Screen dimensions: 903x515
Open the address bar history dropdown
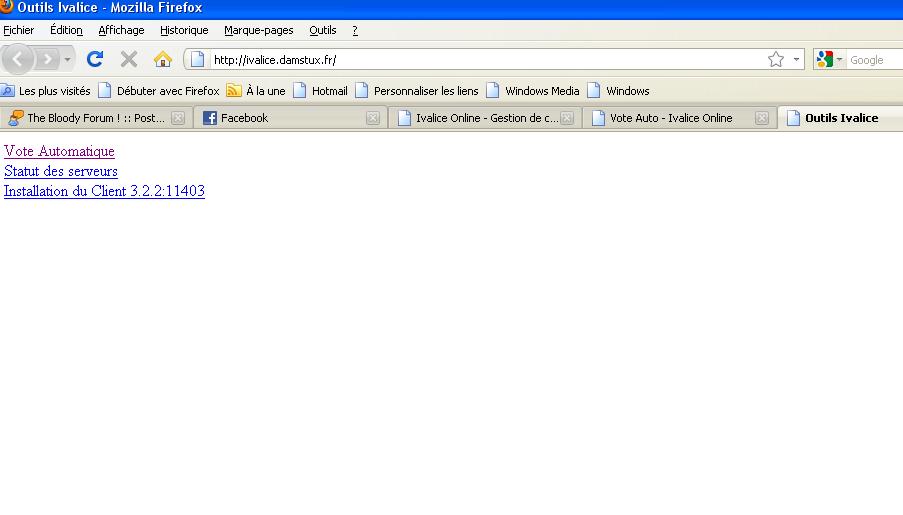(x=796, y=59)
